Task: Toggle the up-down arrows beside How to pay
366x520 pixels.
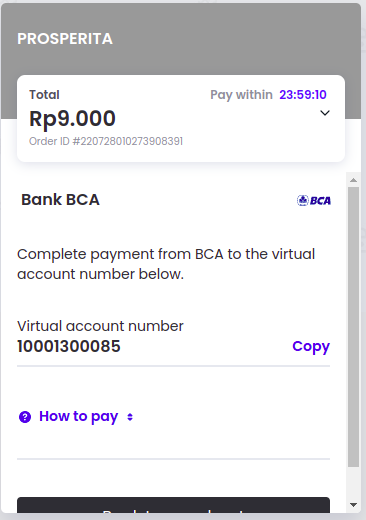Action: click(130, 417)
